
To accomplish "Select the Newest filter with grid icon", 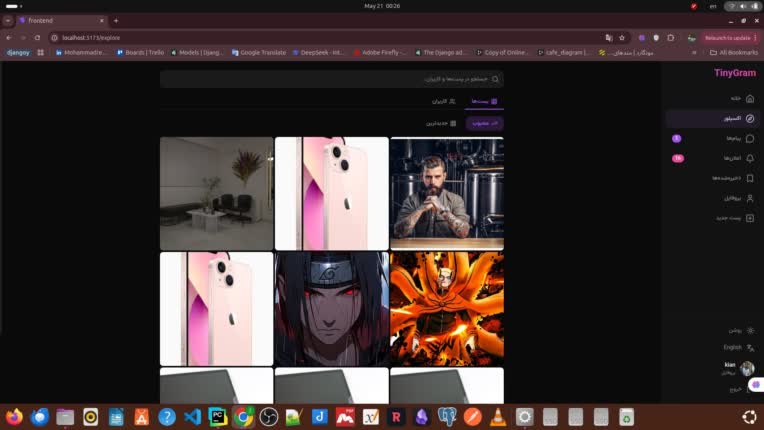I will [441, 123].
